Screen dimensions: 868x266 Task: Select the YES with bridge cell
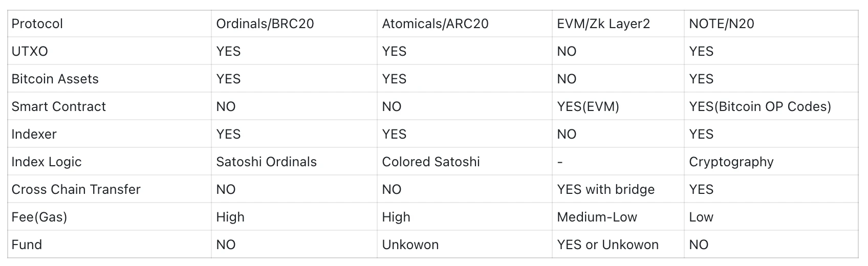pos(606,189)
